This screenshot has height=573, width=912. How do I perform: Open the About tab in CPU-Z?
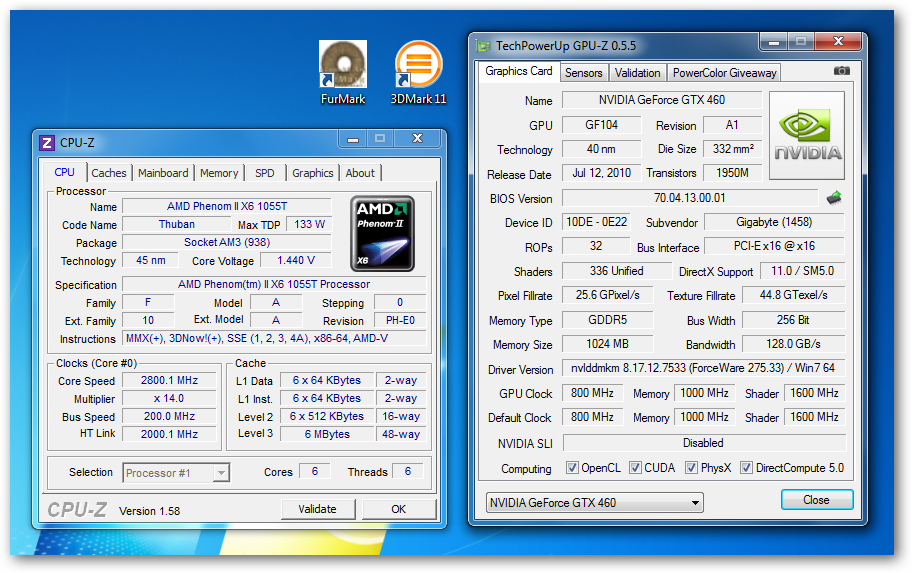(360, 173)
